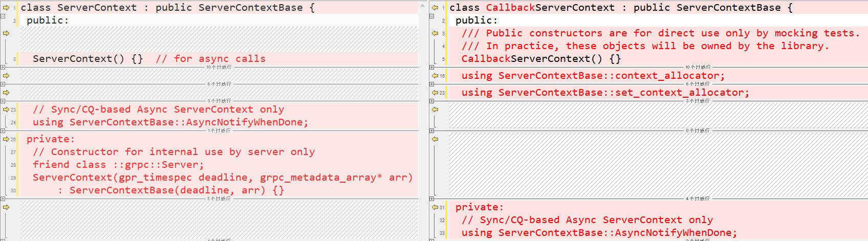Expand the 4 folded lines in right pane

[432, 199]
